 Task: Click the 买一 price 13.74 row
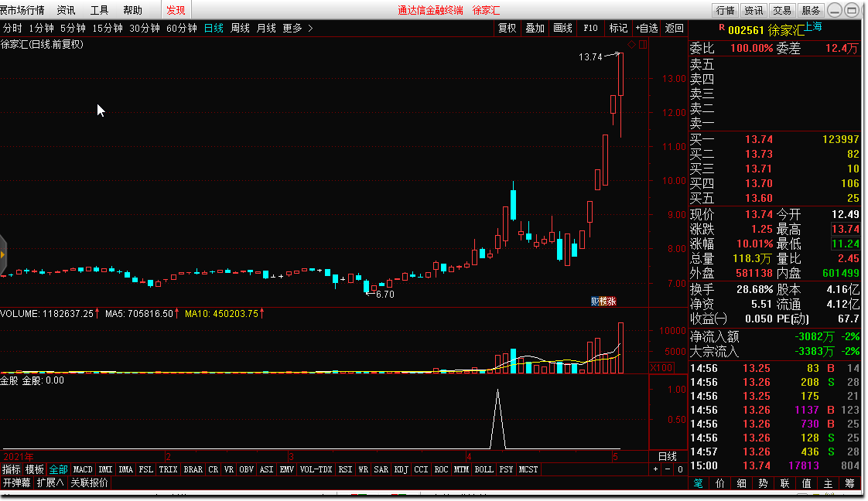[774, 139]
